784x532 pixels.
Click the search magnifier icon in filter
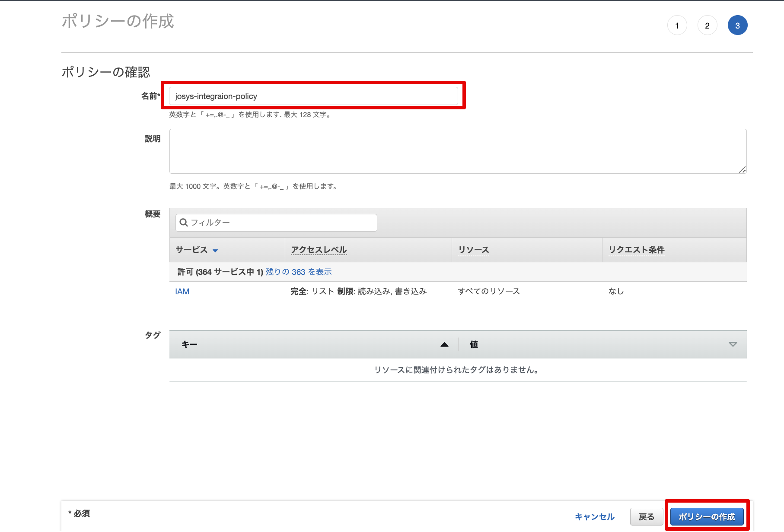click(184, 223)
